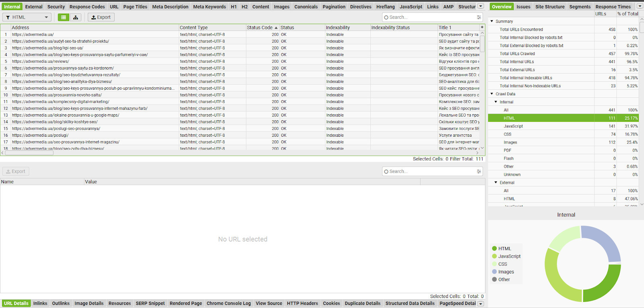Image resolution: width=644 pixels, height=308 pixels.
Task: Open search filter options in top search box
Action: click(479, 17)
